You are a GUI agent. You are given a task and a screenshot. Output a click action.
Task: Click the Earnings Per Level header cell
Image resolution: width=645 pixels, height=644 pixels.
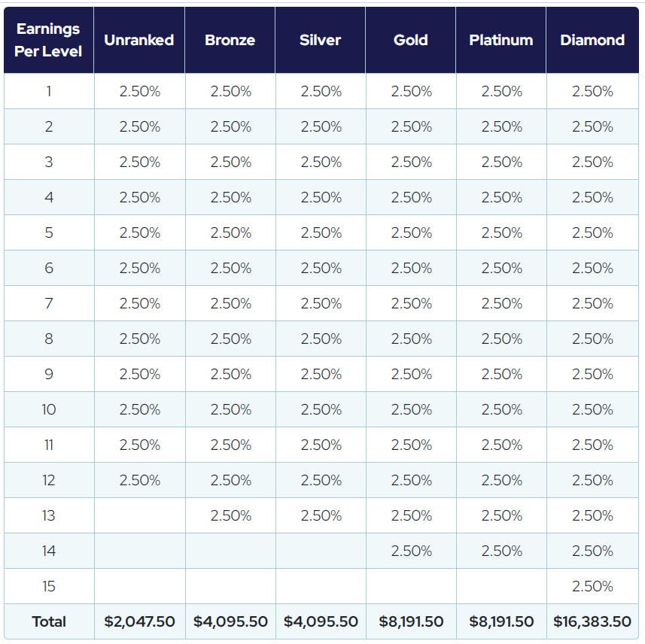point(48,40)
